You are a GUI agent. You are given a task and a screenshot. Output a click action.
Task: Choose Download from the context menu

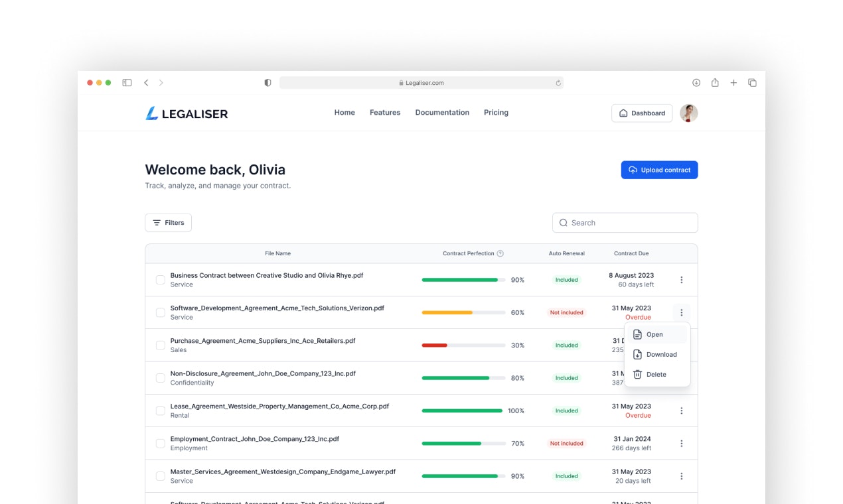point(657,354)
